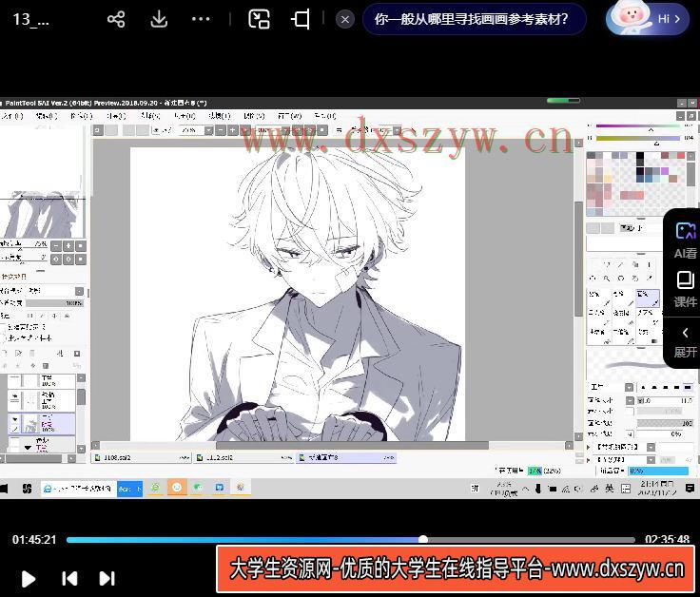This screenshot has height=597, width=700.
Task: Open the AI看 side panel button
Action: [x=685, y=240]
